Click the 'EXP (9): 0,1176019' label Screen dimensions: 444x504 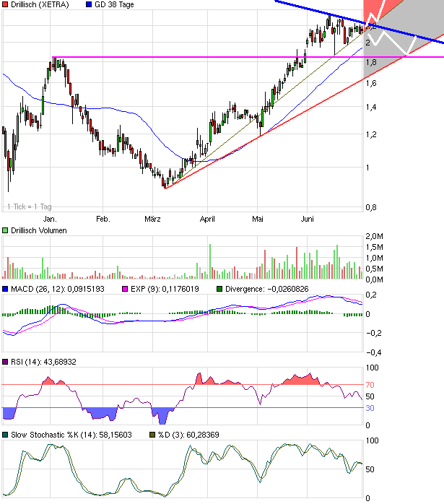[x=165, y=289]
